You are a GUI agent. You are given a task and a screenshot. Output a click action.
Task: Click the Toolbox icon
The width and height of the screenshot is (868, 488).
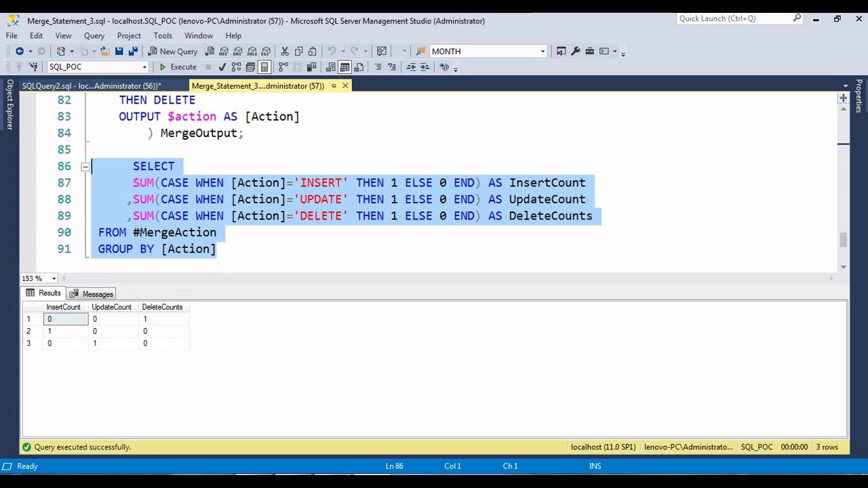point(590,51)
